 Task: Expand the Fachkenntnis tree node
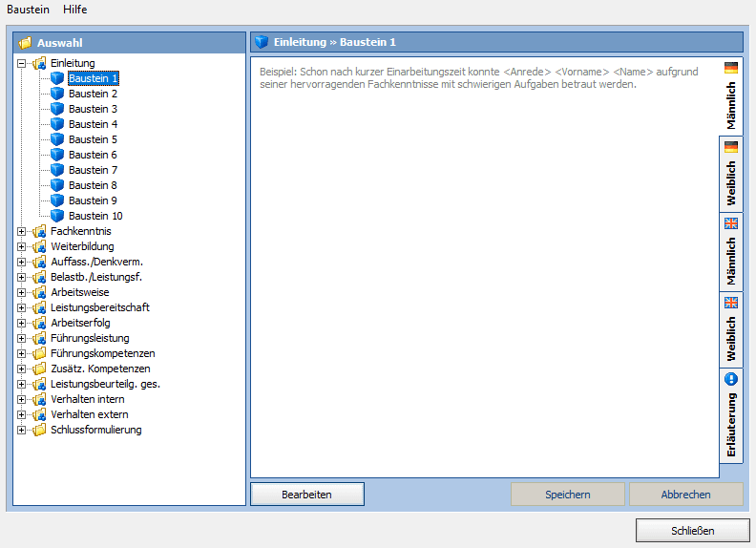pyautogui.click(x=21, y=231)
